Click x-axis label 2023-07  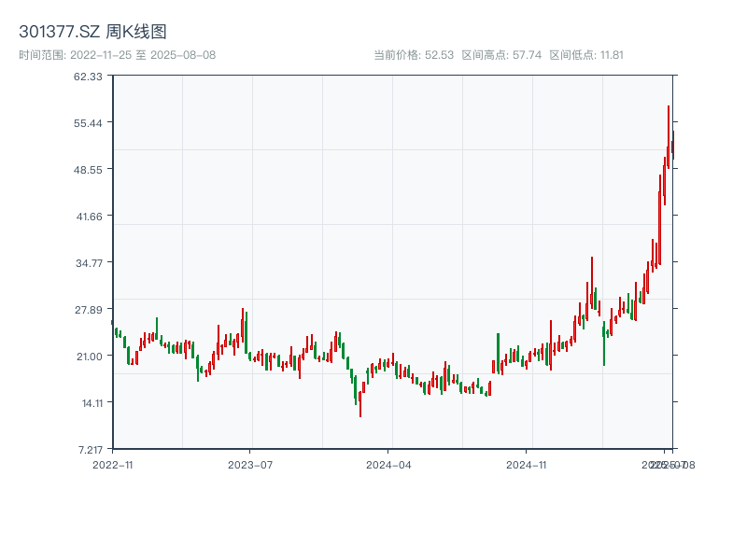pyautogui.click(x=250, y=465)
